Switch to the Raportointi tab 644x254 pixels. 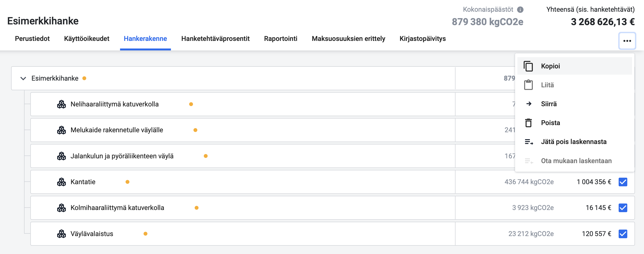point(281,39)
